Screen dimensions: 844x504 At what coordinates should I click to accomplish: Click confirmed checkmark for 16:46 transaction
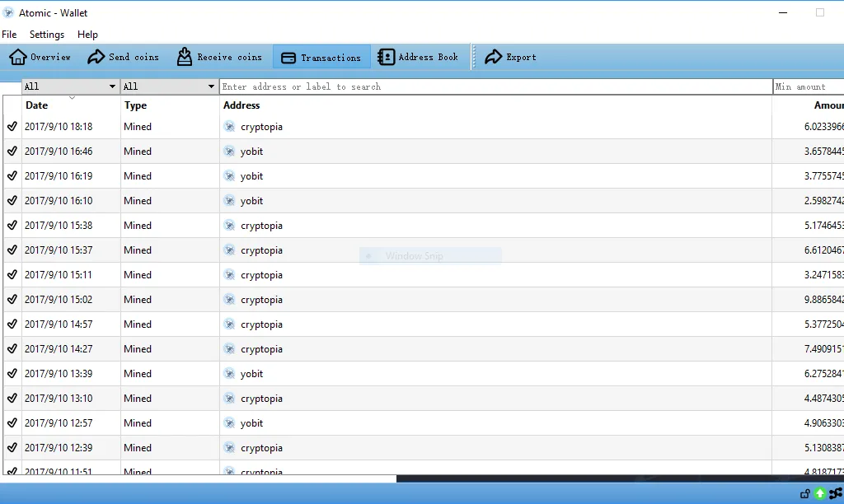point(12,152)
